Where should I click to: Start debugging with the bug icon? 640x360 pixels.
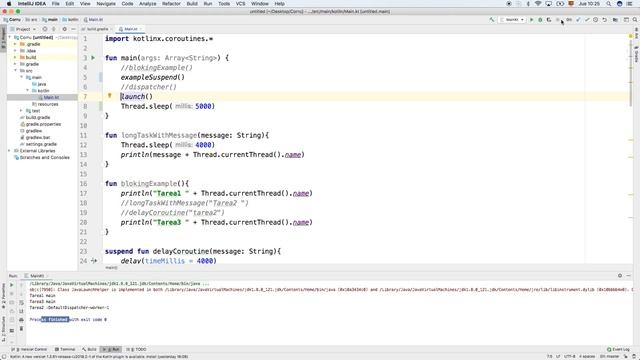point(540,20)
